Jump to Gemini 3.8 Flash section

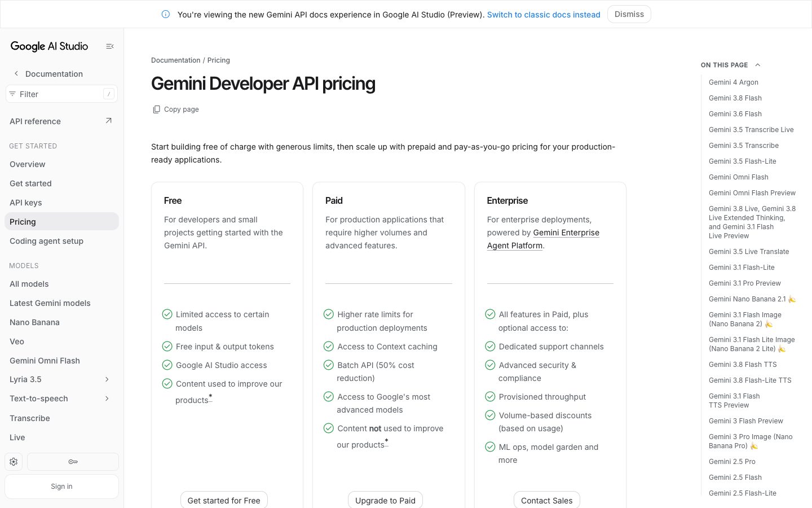[x=735, y=98]
